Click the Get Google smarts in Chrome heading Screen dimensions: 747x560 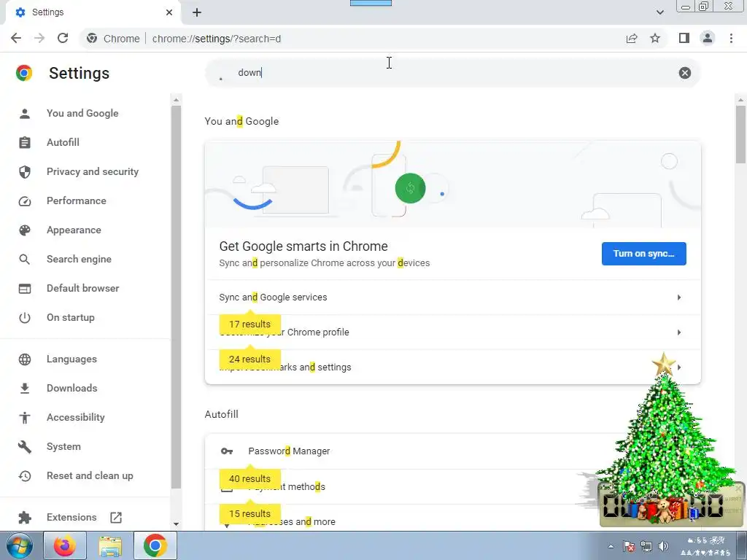(303, 246)
